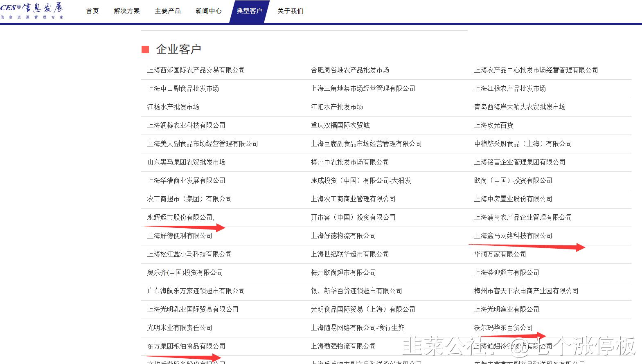Go to 新闻中心 section
The width and height of the screenshot is (642, 364).
[x=209, y=11]
